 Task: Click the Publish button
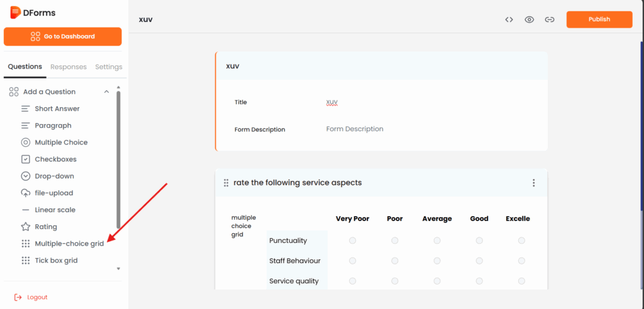coord(599,19)
